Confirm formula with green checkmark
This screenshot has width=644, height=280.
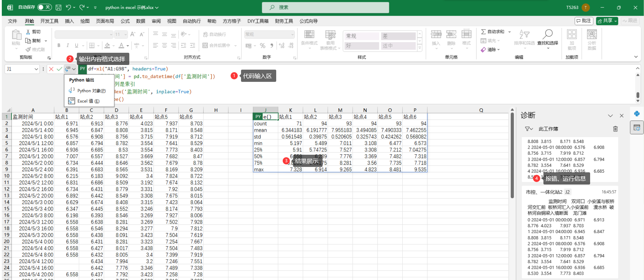tap(59, 69)
